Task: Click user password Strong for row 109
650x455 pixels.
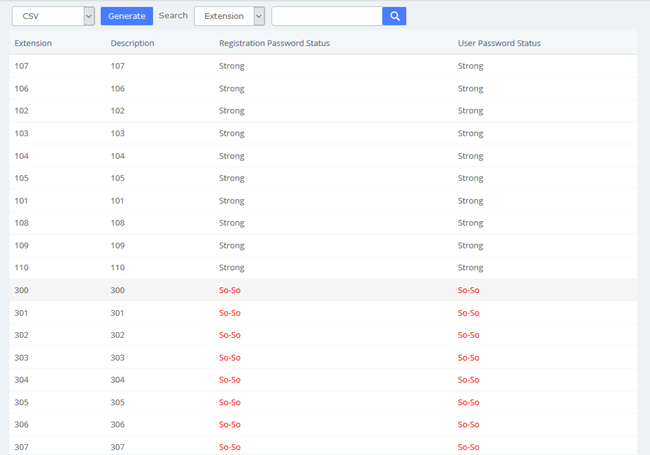Action: click(471, 246)
